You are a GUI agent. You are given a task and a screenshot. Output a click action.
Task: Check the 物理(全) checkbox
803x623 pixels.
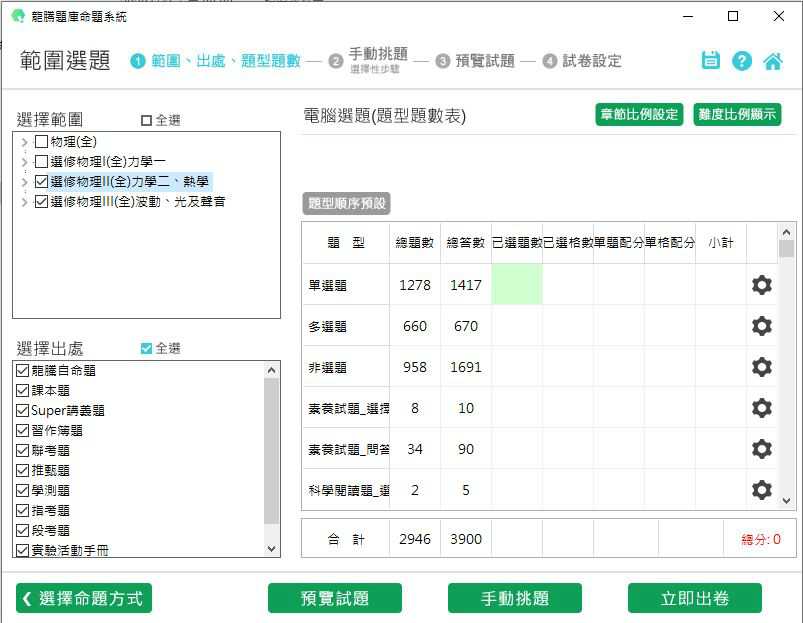click(x=41, y=141)
